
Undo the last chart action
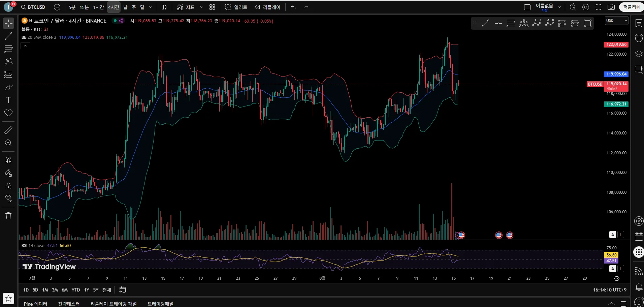point(293,7)
